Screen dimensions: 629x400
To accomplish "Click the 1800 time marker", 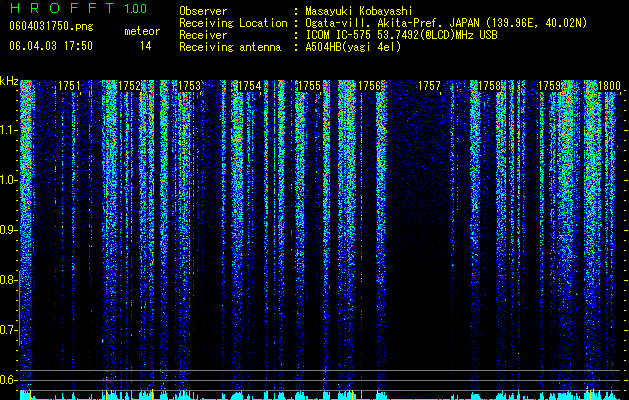I will click(x=609, y=86).
